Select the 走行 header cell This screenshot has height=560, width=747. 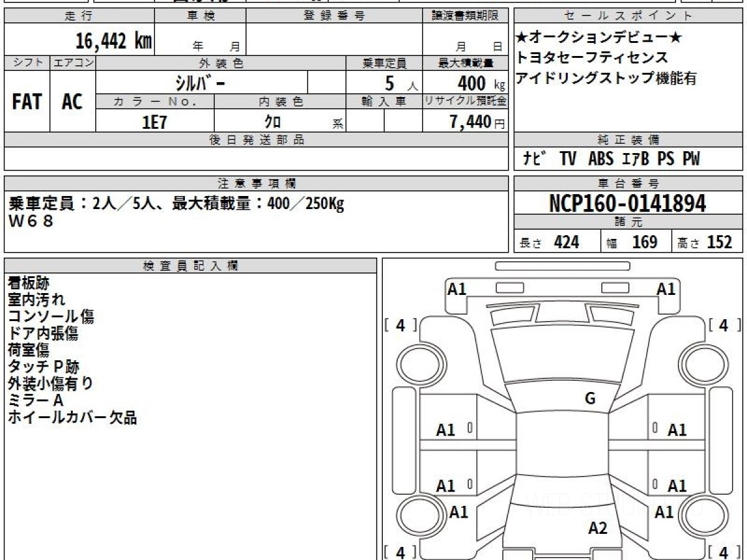(78, 16)
